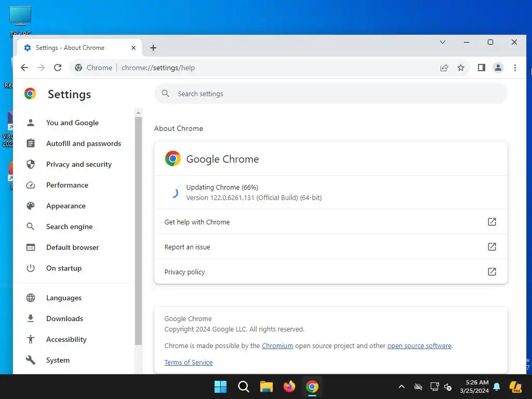Click external link icon for Report an issue
The height and width of the screenshot is (399, 532).
pos(492,247)
